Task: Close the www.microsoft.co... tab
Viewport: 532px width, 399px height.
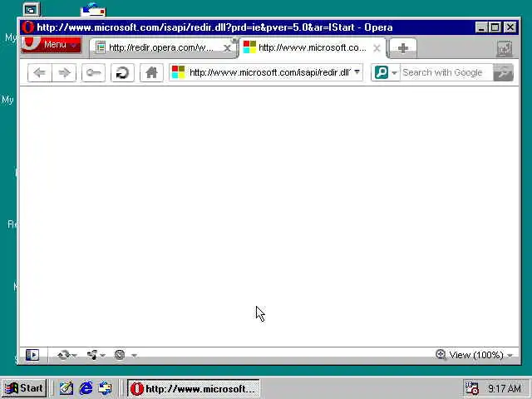Action: 377,48
